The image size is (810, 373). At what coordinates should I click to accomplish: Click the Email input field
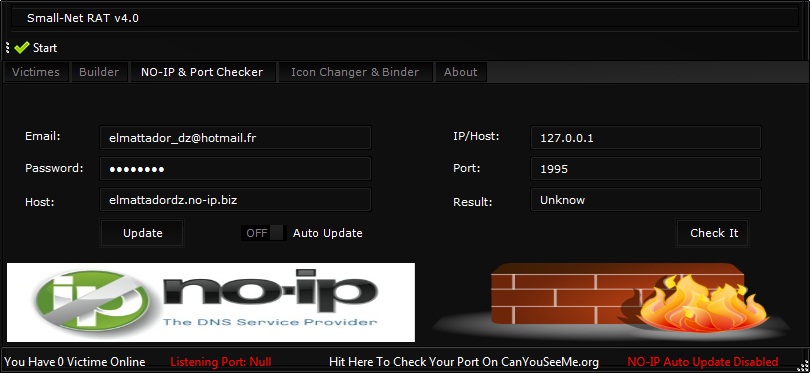[x=235, y=137]
